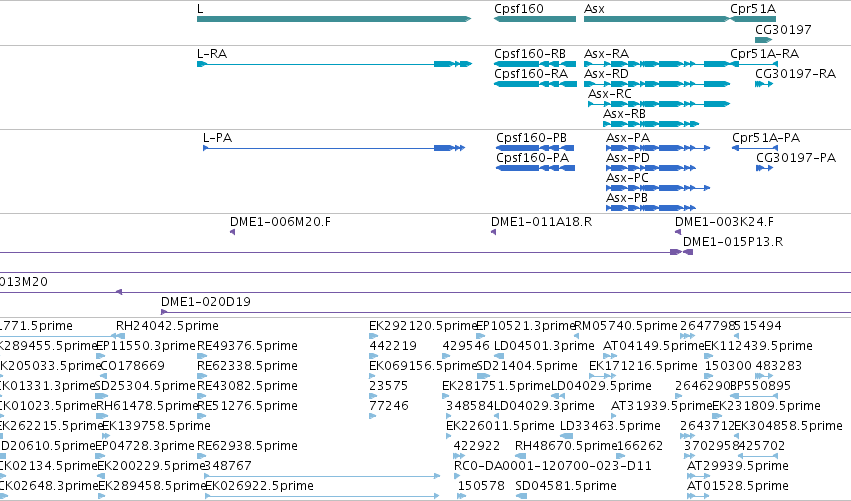Click the DME1-003K24.F label
Viewport: 851px width, 501px height.
[724, 222]
